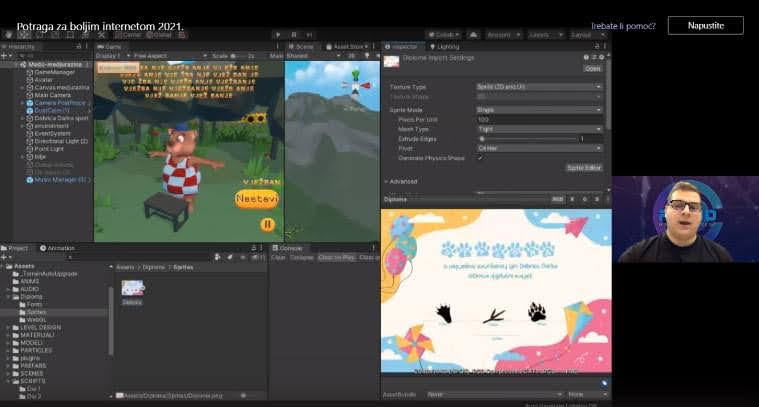The height and width of the screenshot is (407, 759).
Task: Open the Sprite Mode dropdown
Action: pyautogui.click(x=539, y=110)
